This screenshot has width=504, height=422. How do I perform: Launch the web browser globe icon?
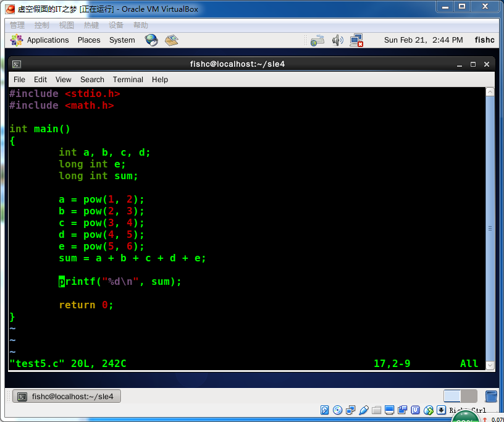click(x=151, y=40)
